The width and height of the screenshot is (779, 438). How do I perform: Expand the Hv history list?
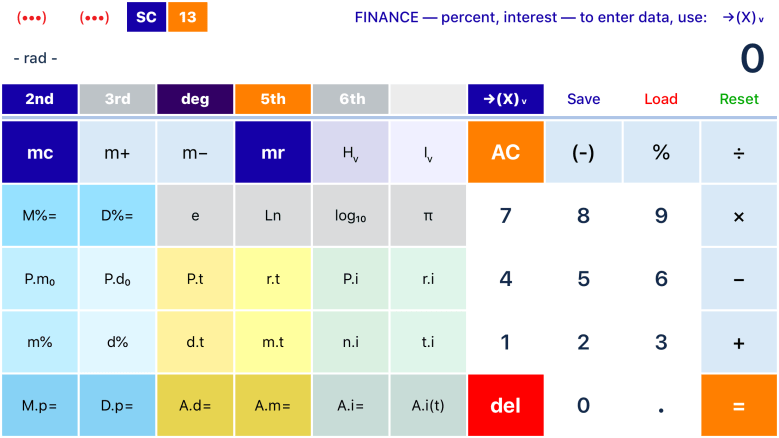(350, 152)
